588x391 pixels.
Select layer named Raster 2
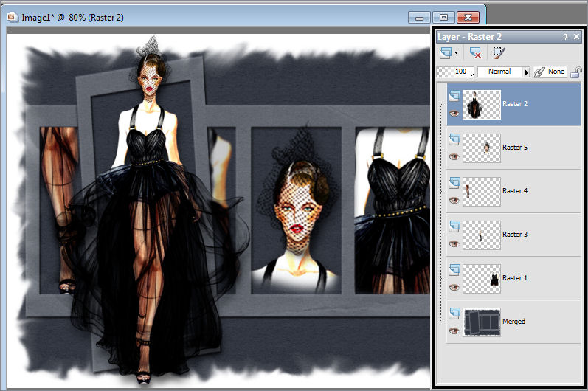tap(515, 104)
